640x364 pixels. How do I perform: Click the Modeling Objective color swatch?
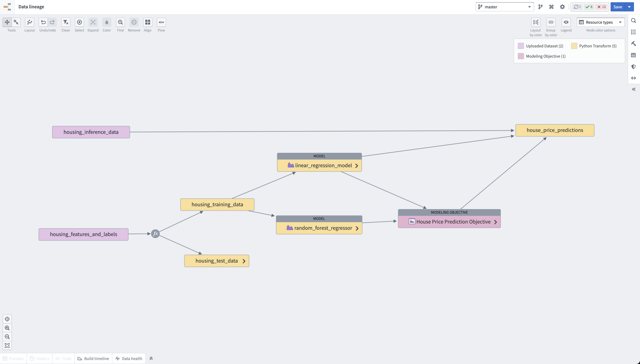(x=521, y=56)
